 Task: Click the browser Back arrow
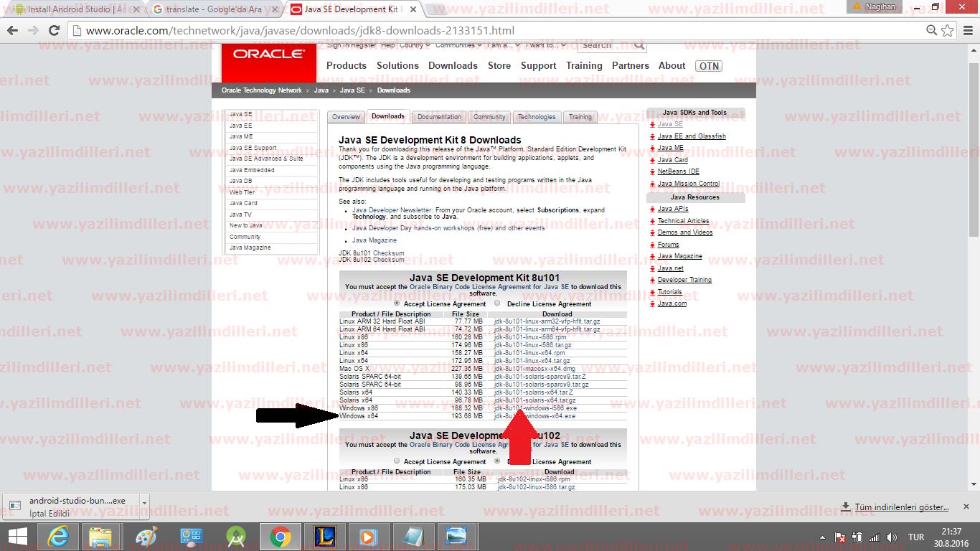click(12, 31)
